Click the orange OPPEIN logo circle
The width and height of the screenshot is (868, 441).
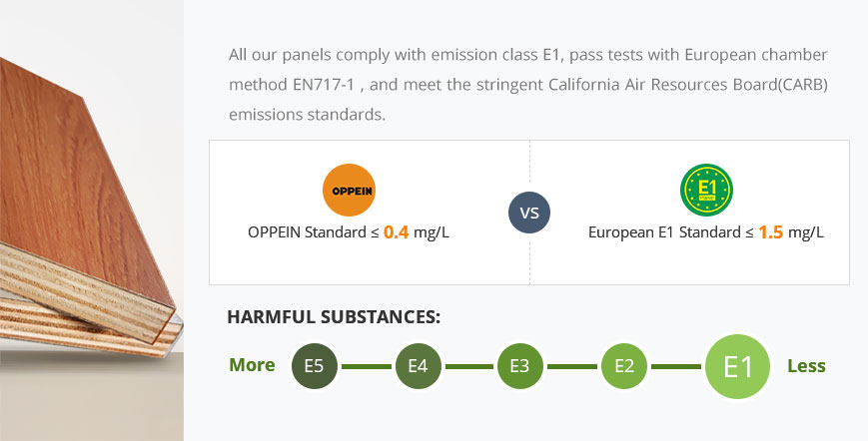click(x=349, y=191)
